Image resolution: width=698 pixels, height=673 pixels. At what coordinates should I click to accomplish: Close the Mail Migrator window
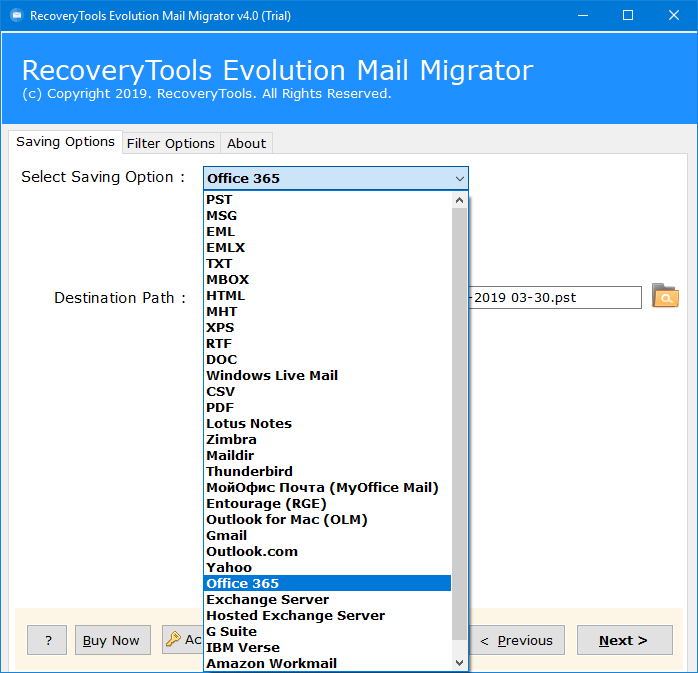[674, 16]
